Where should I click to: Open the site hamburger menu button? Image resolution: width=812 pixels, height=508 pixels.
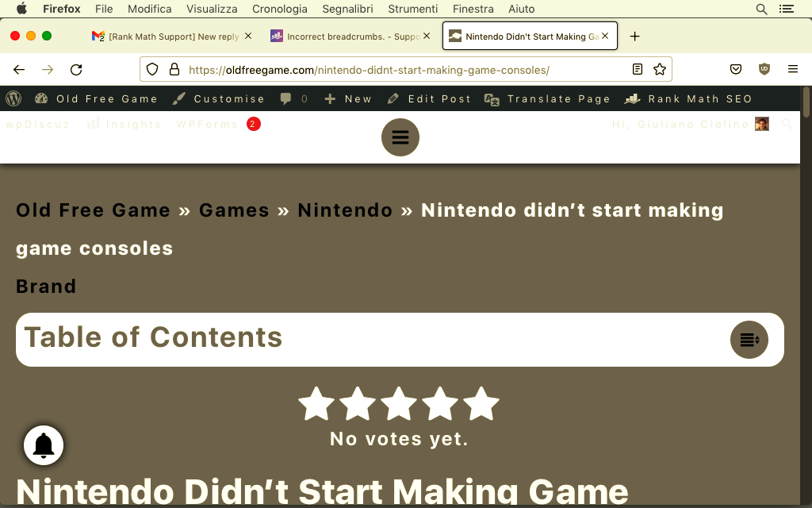400,137
